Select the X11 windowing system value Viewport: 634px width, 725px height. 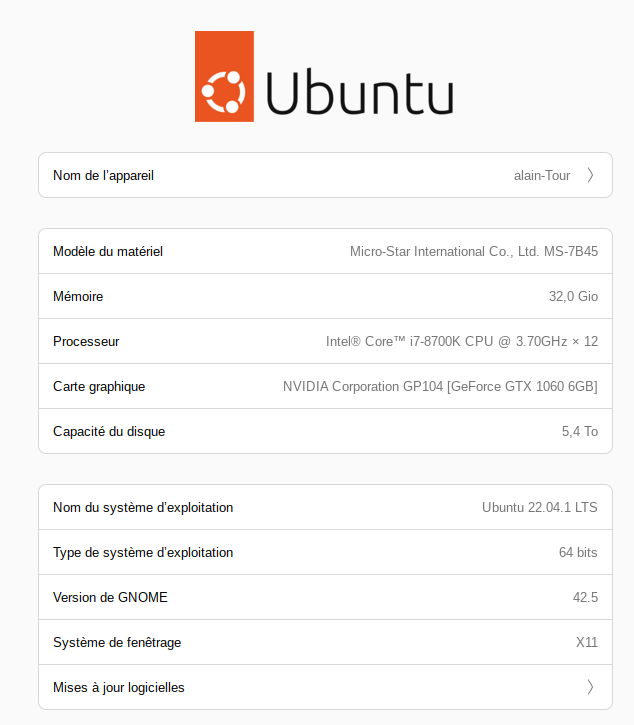coord(587,643)
